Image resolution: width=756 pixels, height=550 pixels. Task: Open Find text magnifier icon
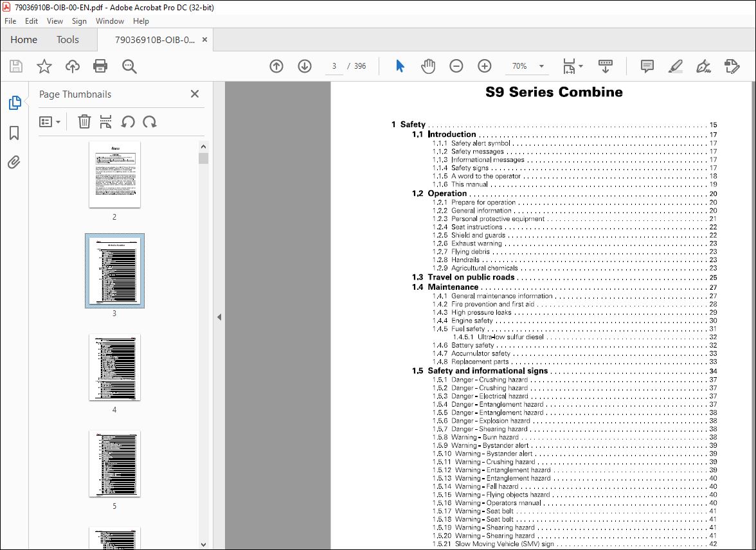129,66
